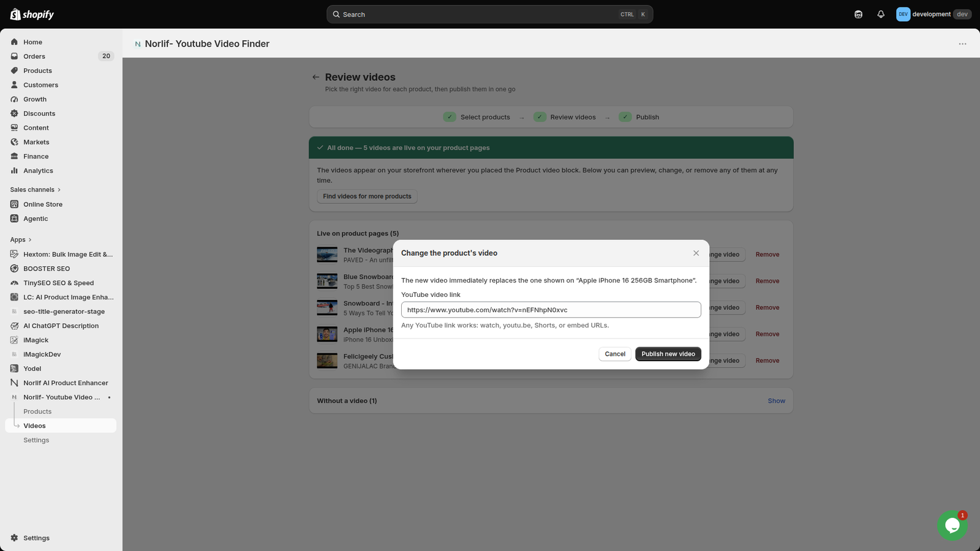This screenshot has width=980, height=551.
Task: Open the Products sub-item under Norlif
Action: tap(37, 411)
